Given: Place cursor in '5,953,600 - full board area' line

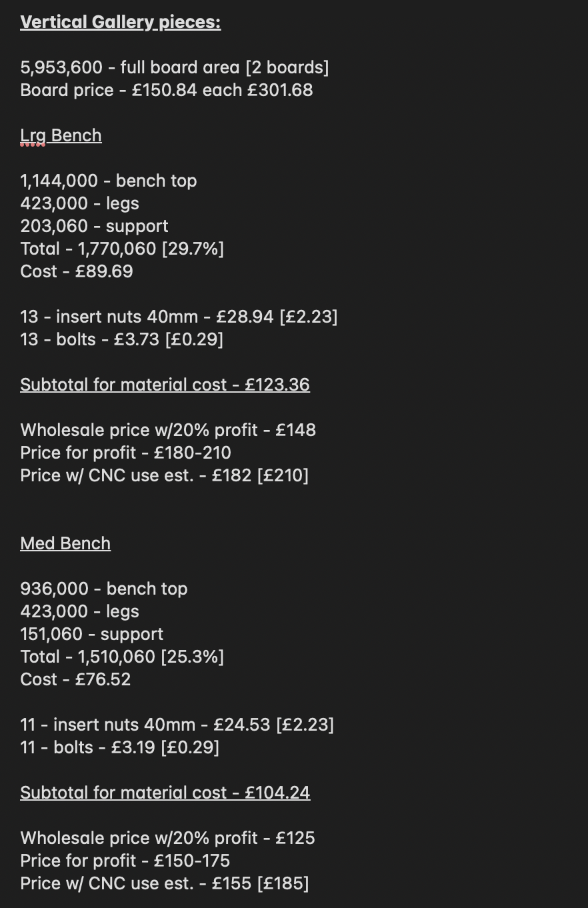Looking at the screenshot, I should [175, 68].
